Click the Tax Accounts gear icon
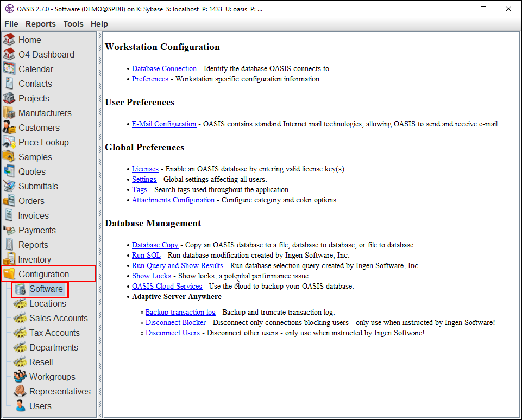The height and width of the screenshot is (420, 522). (20, 333)
